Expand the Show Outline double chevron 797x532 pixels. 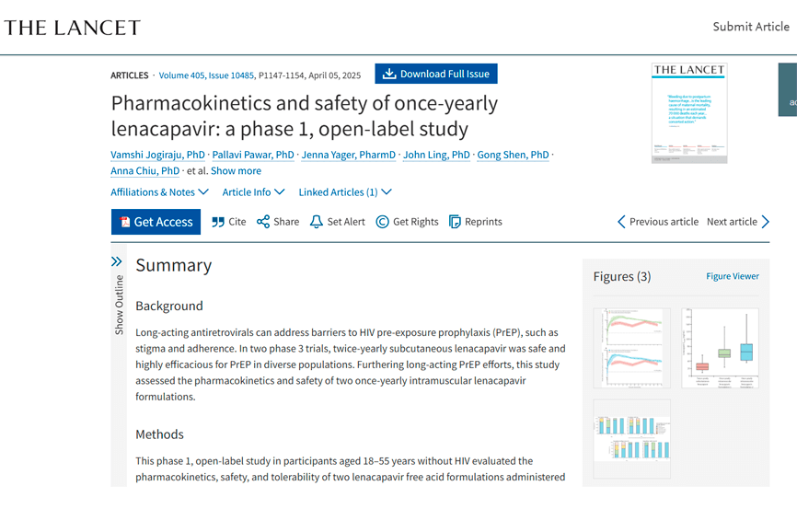[116, 261]
